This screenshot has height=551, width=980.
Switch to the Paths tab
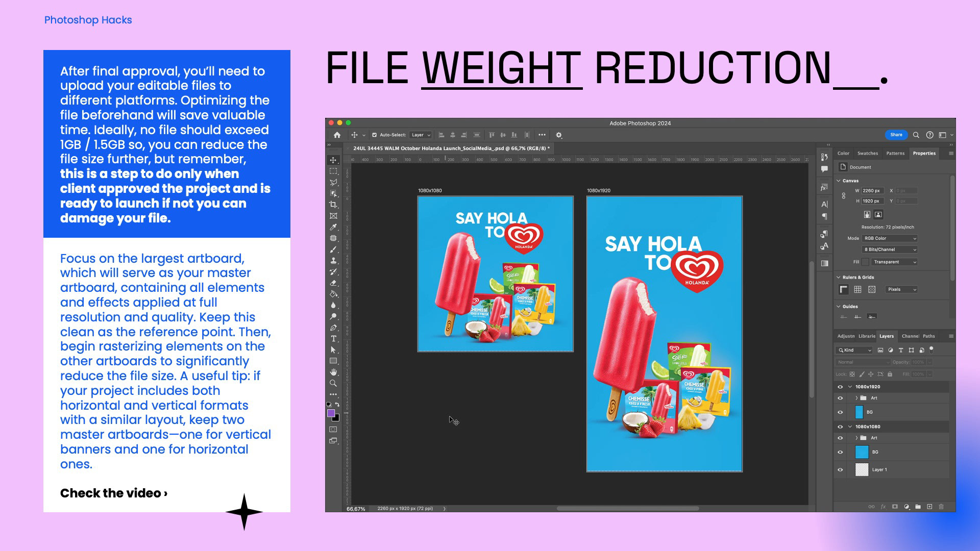pyautogui.click(x=929, y=336)
